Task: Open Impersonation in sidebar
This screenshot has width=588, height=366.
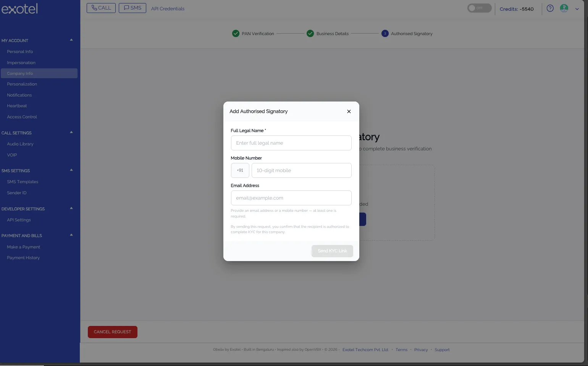Action: (x=21, y=63)
